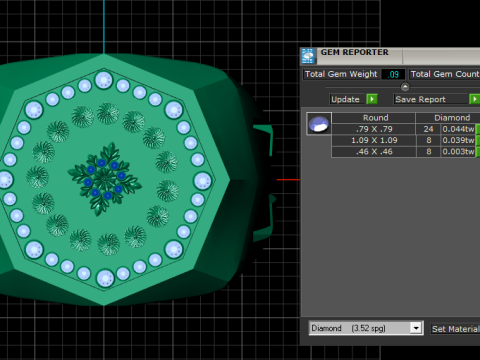Open the Diamond (3.52 spg) material dropdown
Image resolution: width=480 pixels, height=360 pixels.
pyautogui.click(x=416, y=328)
